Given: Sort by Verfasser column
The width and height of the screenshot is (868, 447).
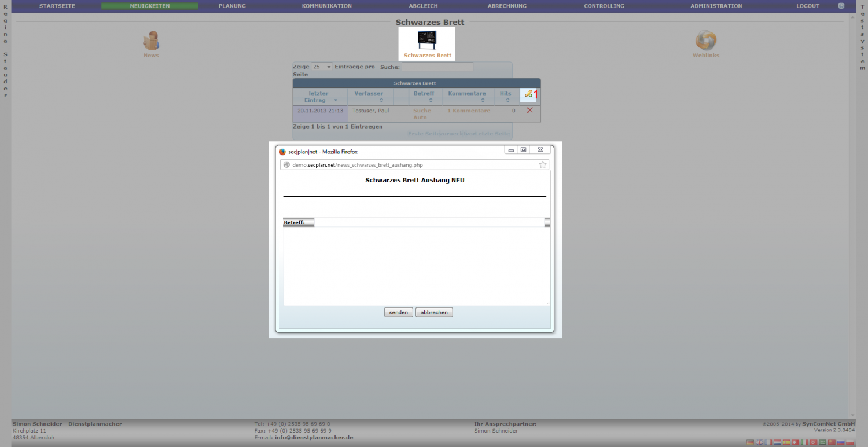Looking at the screenshot, I should (x=369, y=97).
